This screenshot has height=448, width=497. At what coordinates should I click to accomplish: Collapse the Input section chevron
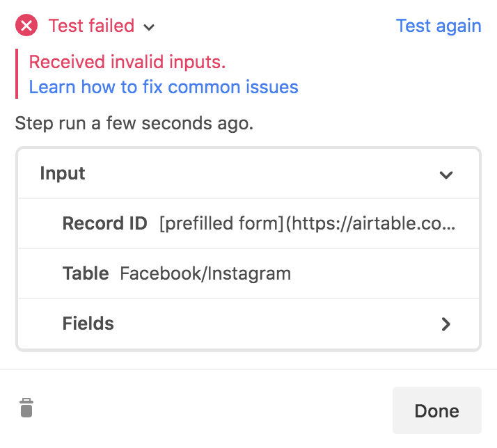pyautogui.click(x=446, y=175)
